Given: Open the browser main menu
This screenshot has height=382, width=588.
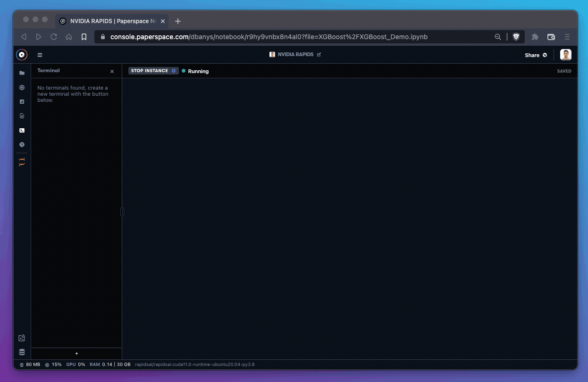Looking at the screenshot, I should pos(567,37).
